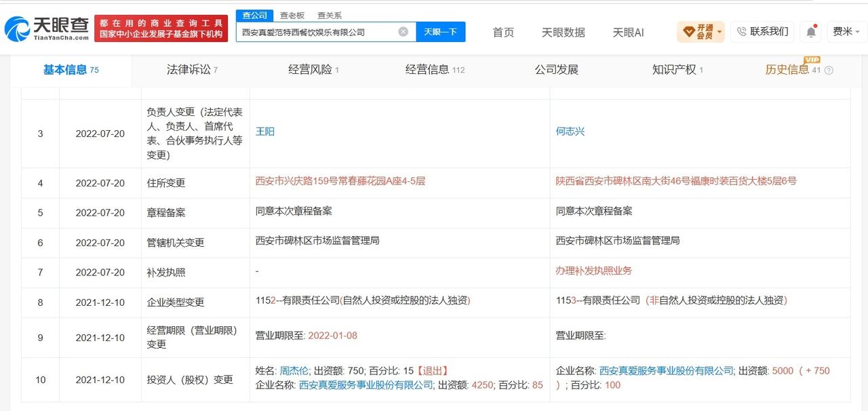Clear the search box with X icon

click(x=403, y=32)
